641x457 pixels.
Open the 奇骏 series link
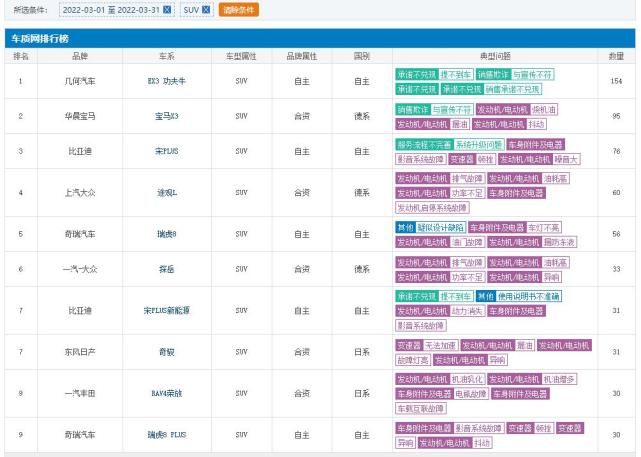(167, 352)
